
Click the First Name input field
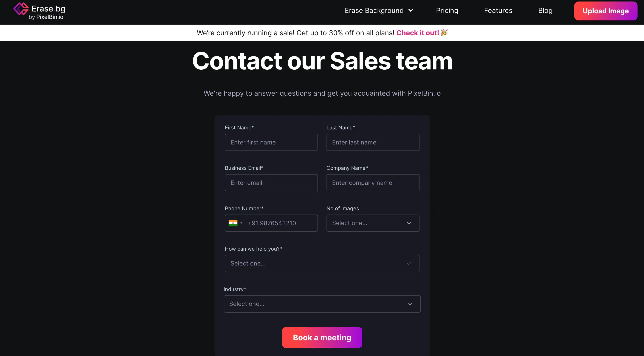271,142
